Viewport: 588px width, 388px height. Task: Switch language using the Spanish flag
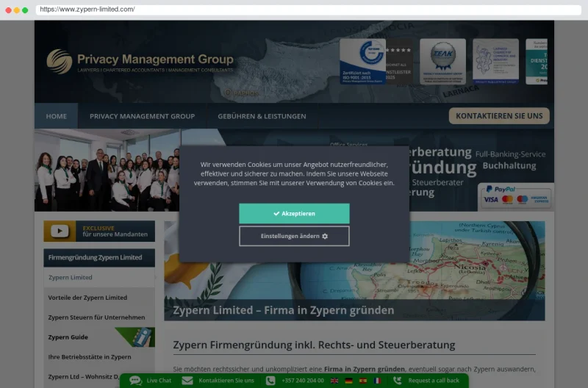[x=362, y=381]
